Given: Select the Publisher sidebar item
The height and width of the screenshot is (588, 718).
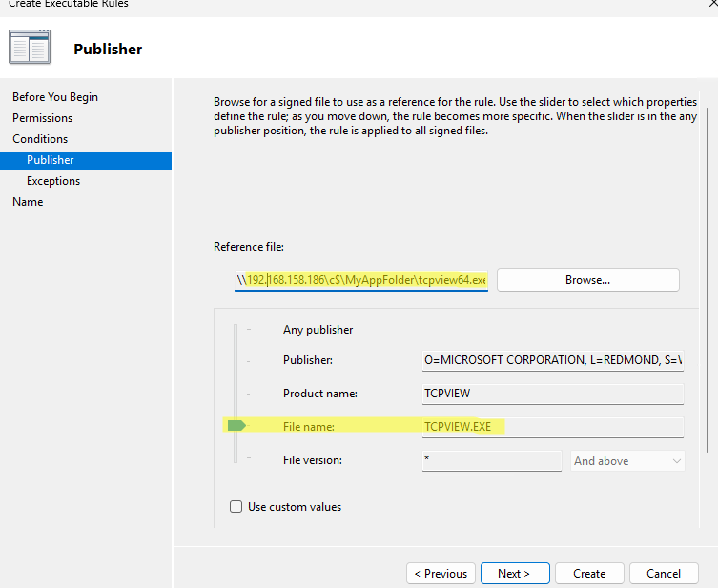Looking at the screenshot, I should click(x=51, y=160).
